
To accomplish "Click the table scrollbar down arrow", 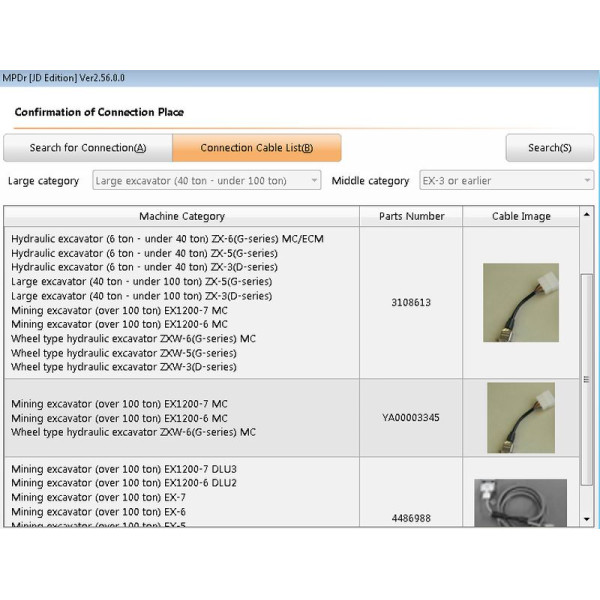I will (587, 519).
